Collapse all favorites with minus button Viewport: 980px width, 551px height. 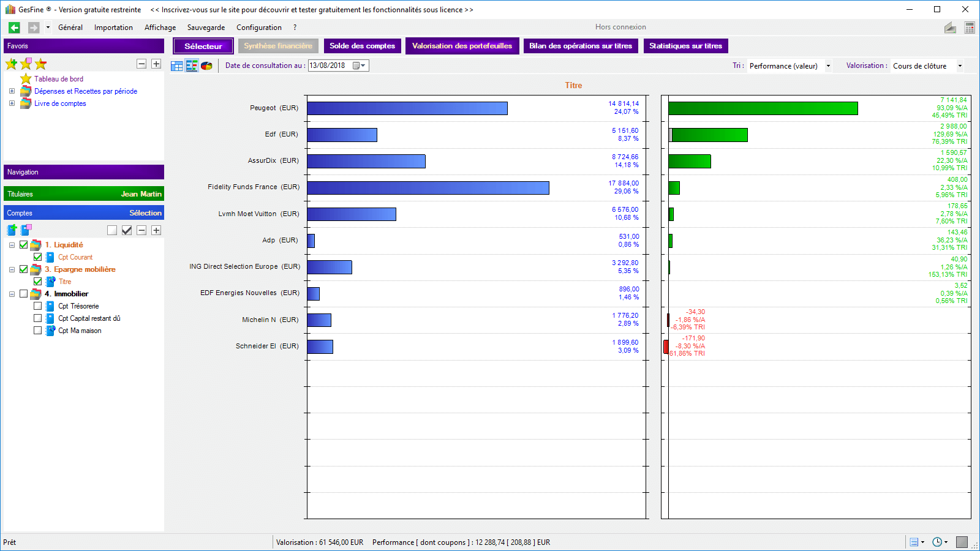point(141,64)
